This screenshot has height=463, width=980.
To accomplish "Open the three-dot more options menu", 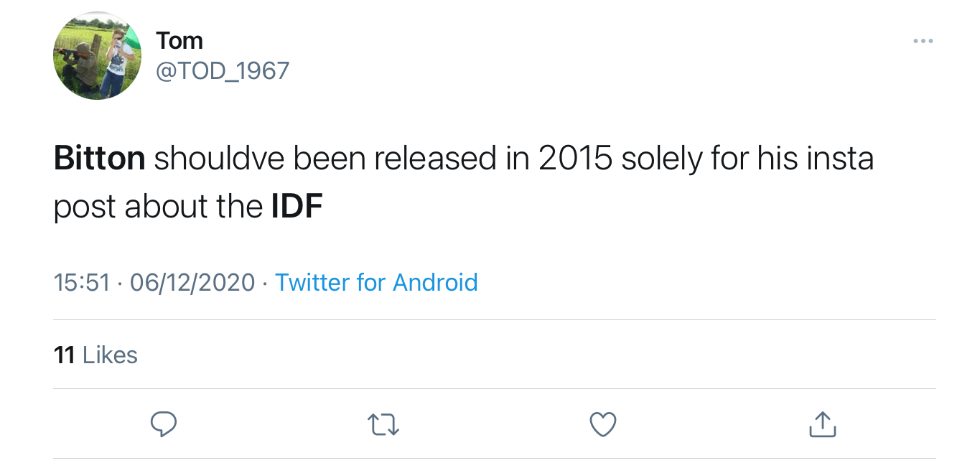I will (x=923, y=41).
